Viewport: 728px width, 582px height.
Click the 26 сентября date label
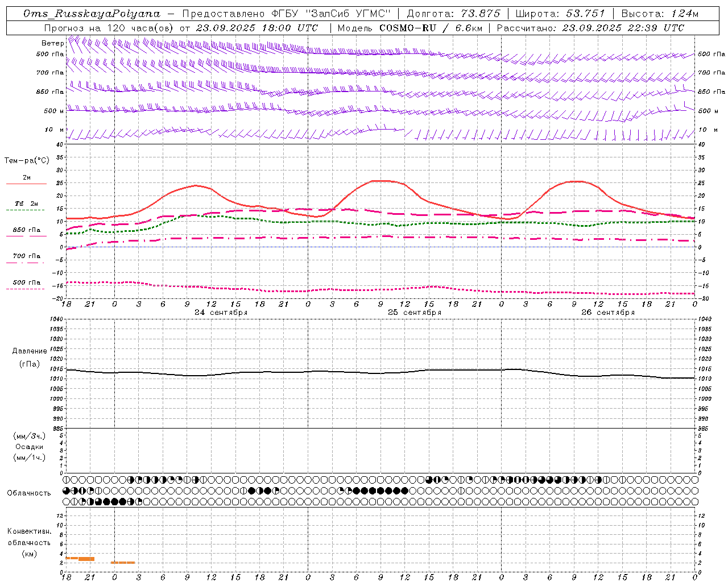[x=607, y=313]
